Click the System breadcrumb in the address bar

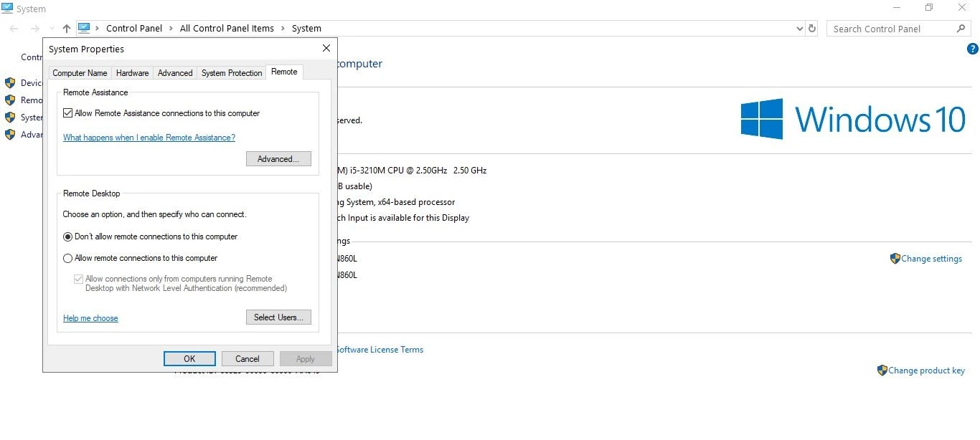(x=306, y=29)
